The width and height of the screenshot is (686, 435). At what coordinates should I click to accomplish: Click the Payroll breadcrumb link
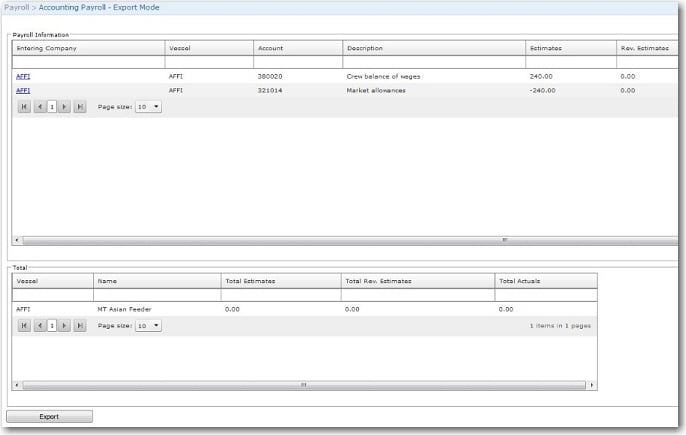(15, 7)
